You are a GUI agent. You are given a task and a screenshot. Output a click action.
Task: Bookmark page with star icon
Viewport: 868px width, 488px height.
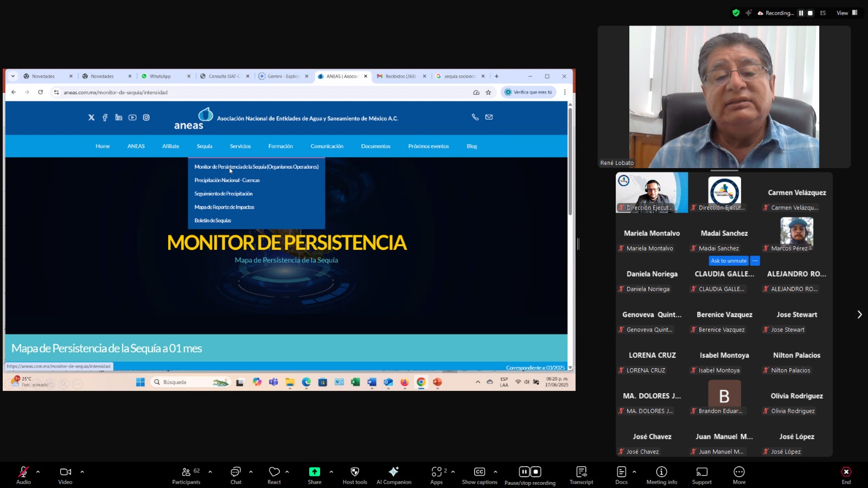[x=488, y=92]
